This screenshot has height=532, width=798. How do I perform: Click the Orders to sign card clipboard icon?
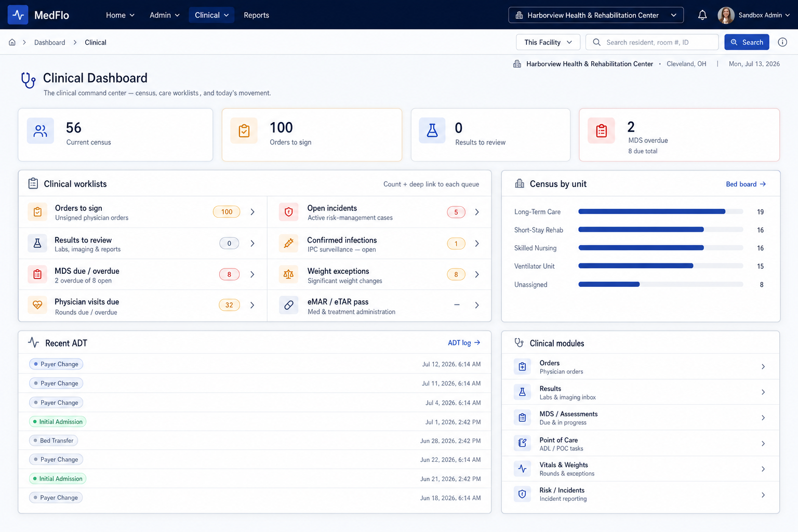pos(244,130)
